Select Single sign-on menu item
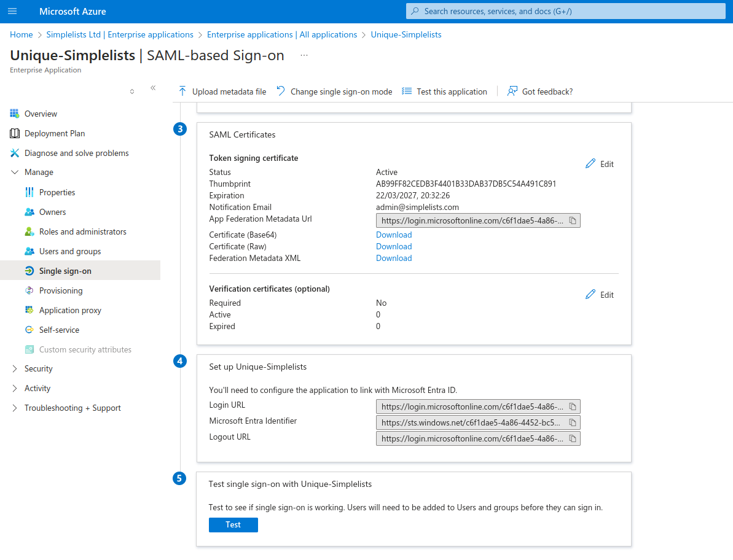The width and height of the screenshot is (733, 560). pyautogui.click(x=80, y=270)
